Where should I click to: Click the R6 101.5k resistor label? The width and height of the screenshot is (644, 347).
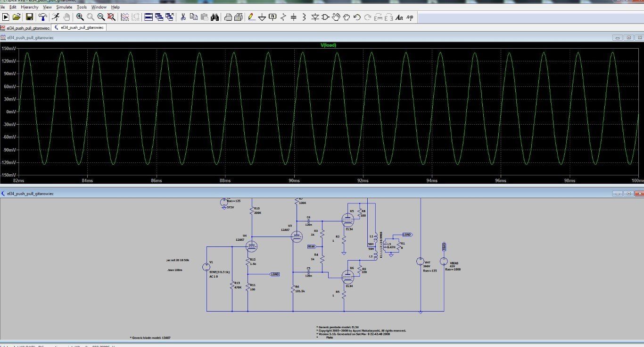coord(300,289)
